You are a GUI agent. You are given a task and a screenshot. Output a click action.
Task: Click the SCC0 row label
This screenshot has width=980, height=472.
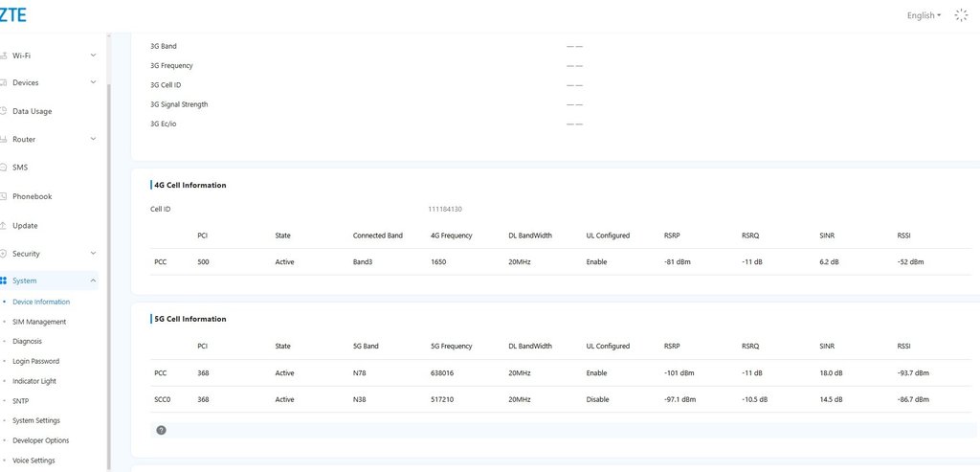click(x=162, y=399)
